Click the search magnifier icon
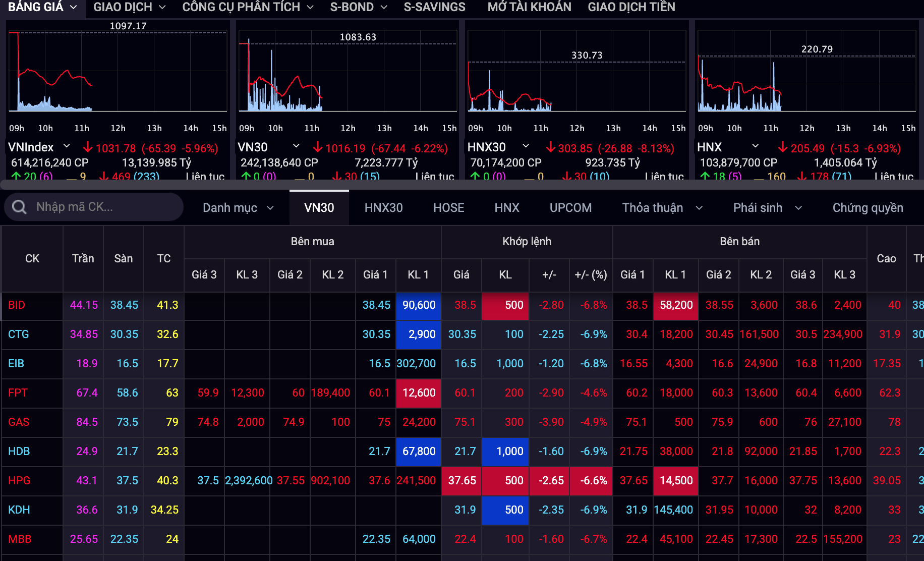The height and width of the screenshot is (561, 924). (19, 207)
